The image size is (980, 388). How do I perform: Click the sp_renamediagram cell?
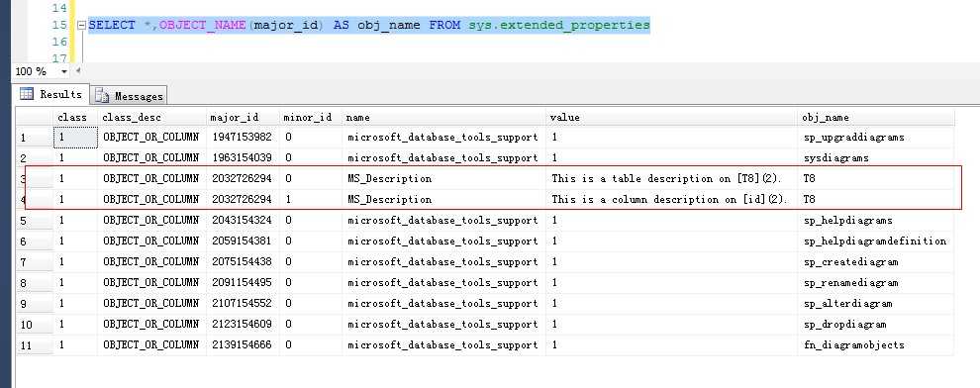pyautogui.click(x=876, y=283)
